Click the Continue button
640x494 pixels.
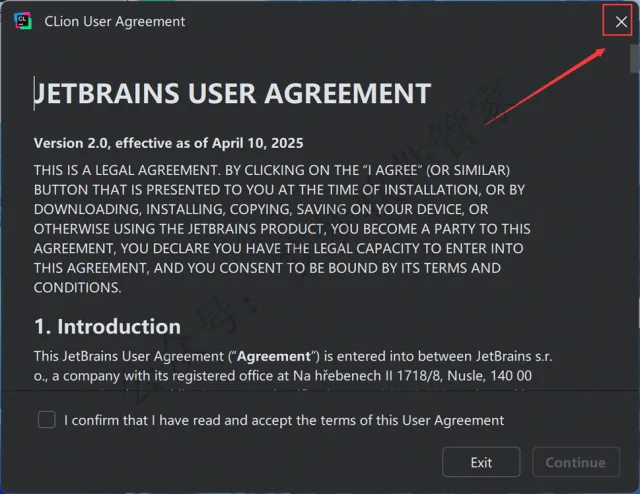click(x=576, y=462)
